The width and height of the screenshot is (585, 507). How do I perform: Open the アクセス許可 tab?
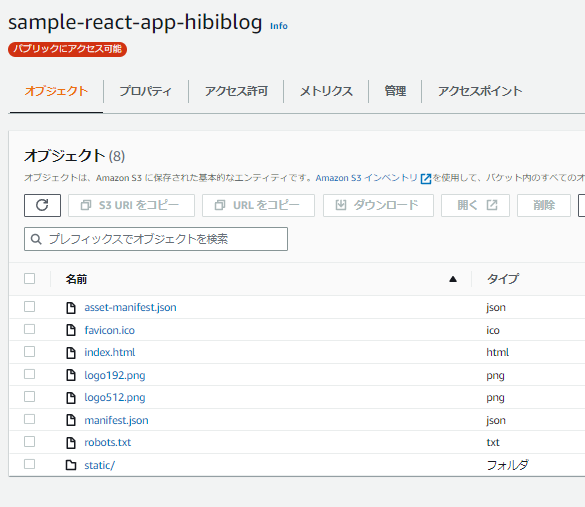click(x=236, y=91)
